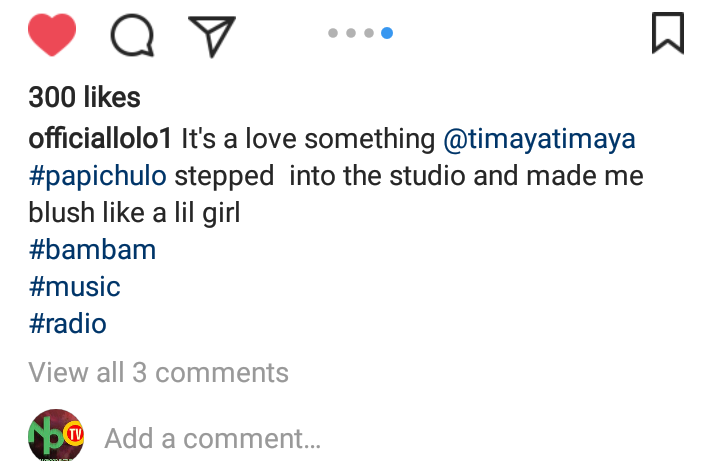
Task: Select the active blue carousel dot
Action: tap(387, 33)
